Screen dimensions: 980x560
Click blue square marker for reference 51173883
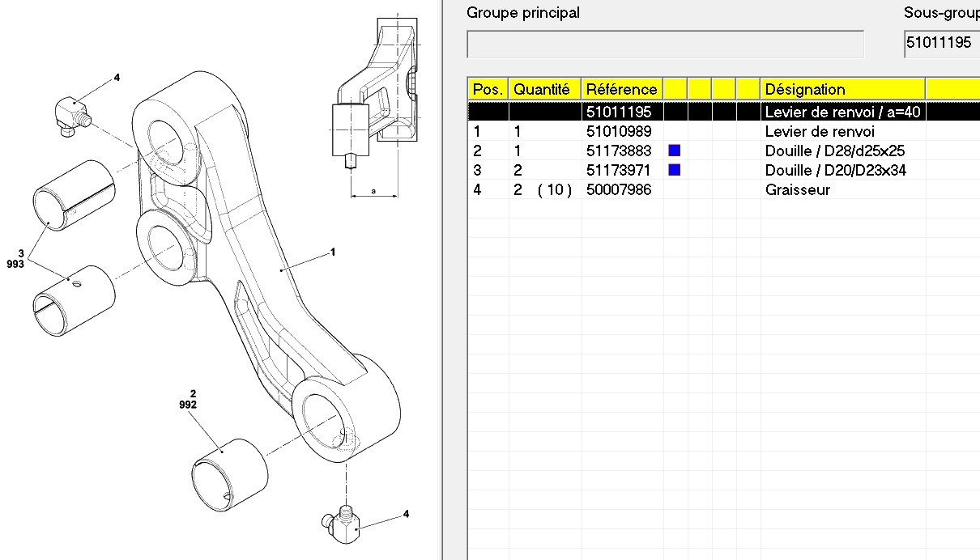[x=674, y=151]
